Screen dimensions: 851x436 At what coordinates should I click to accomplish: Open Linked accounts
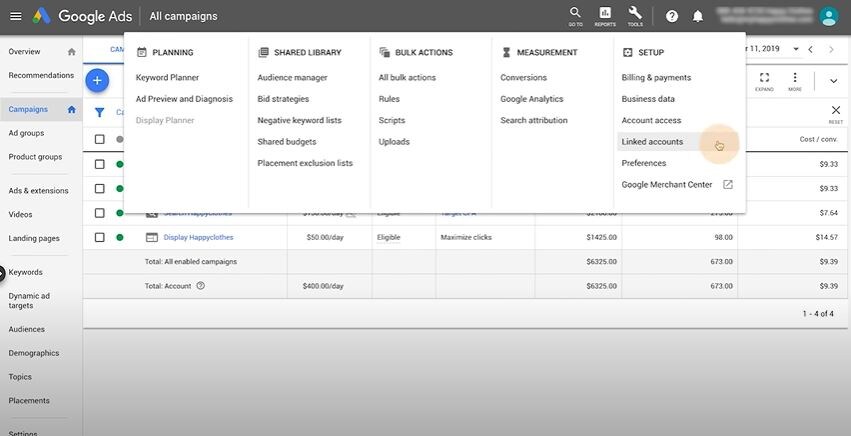click(x=652, y=142)
